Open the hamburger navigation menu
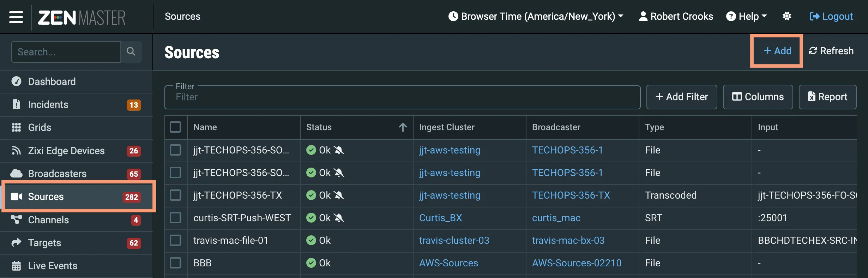This screenshot has width=868, height=278. (16, 17)
